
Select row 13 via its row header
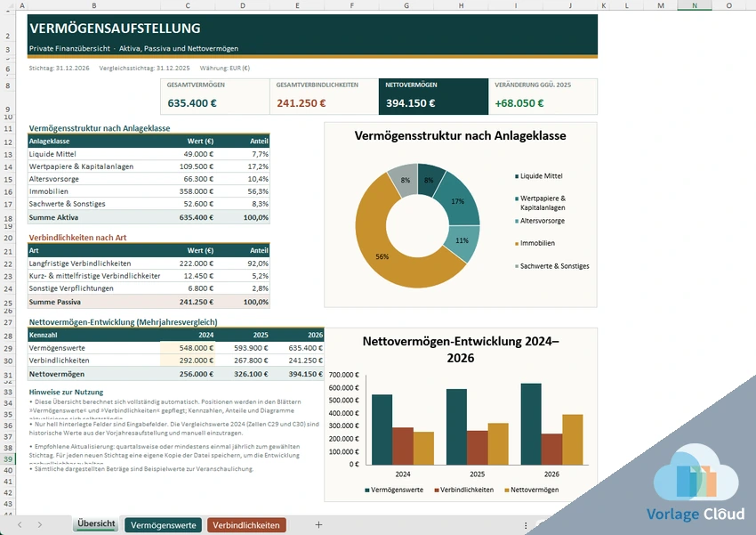click(8, 154)
